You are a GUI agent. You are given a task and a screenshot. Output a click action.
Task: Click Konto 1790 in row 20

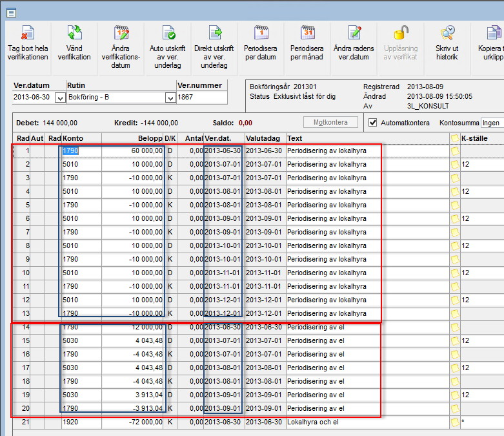tap(82, 409)
